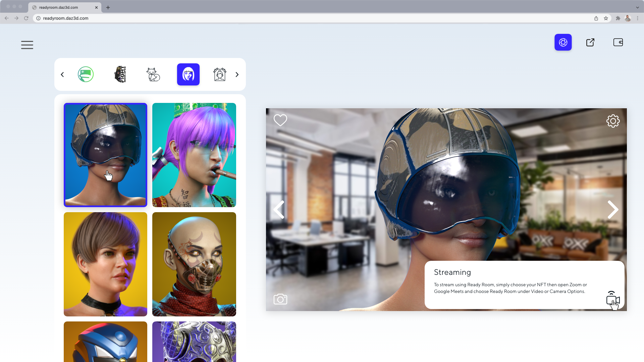Select the gorilla collection icon
Screen dimensions: 644x362
120,74
